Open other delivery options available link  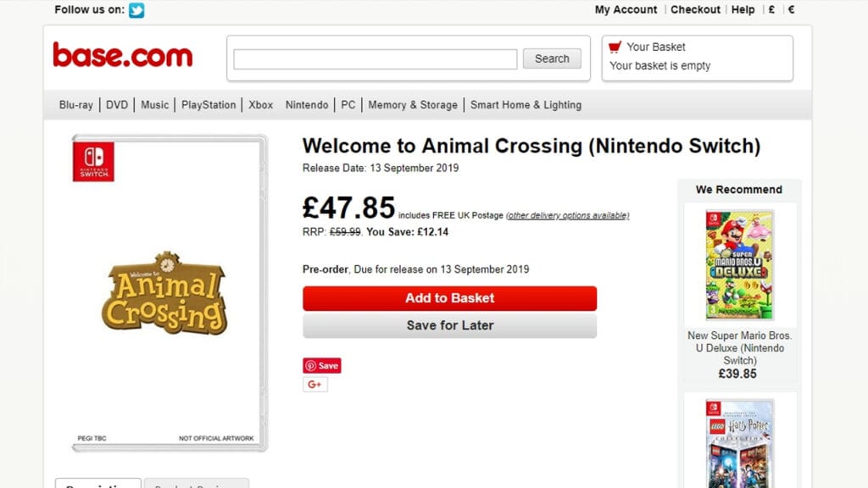pos(567,215)
